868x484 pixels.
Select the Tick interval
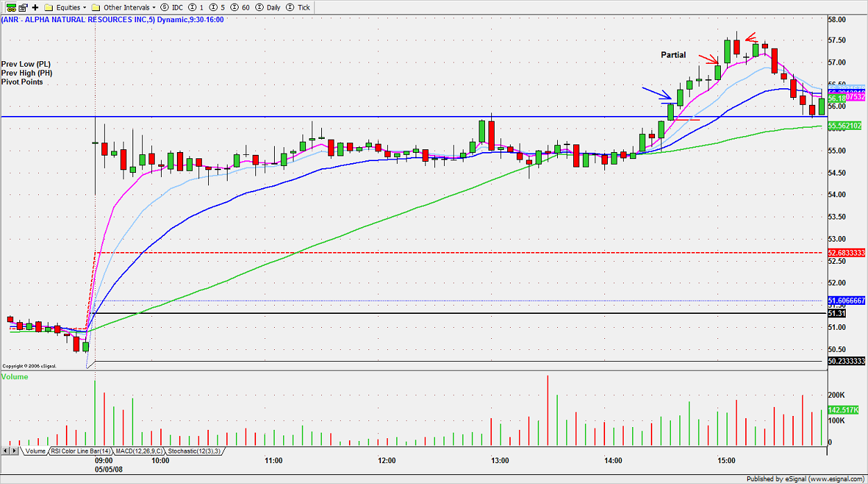(299, 7)
